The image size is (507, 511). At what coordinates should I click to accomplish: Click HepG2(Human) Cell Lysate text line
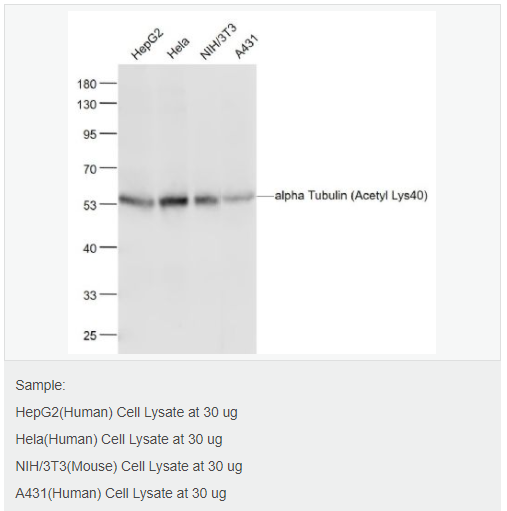(x=126, y=413)
